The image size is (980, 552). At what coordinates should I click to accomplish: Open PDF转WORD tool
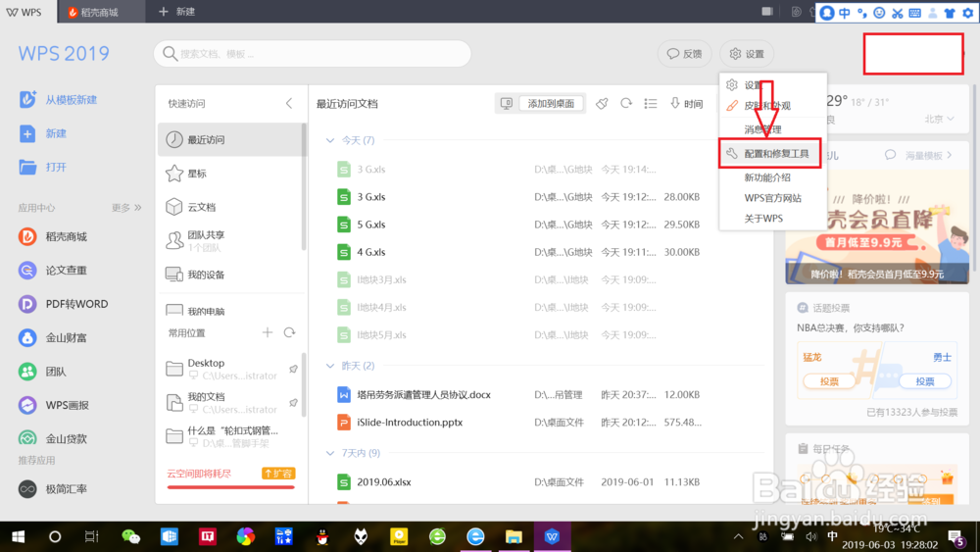pos(63,304)
